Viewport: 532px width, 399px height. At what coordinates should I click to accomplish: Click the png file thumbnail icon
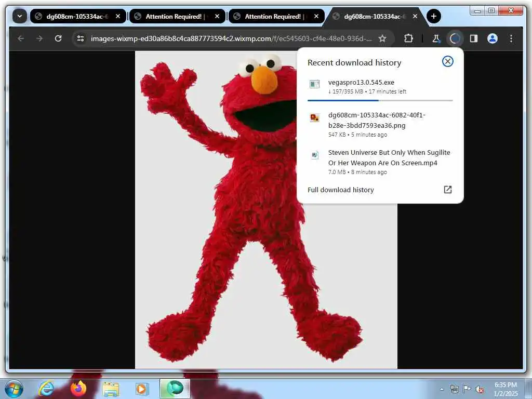pyautogui.click(x=314, y=118)
